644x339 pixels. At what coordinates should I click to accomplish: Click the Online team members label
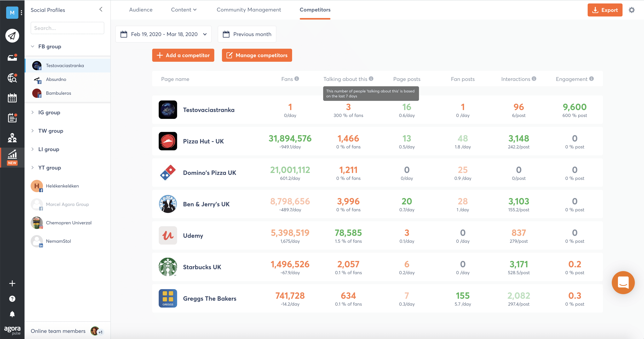click(x=58, y=331)
